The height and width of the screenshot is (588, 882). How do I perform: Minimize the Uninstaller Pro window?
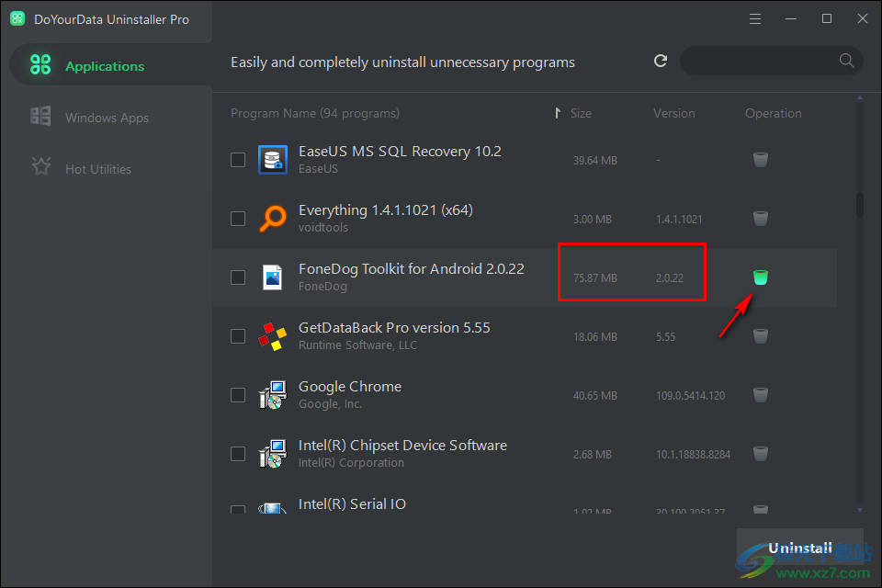tap(791, 19)
